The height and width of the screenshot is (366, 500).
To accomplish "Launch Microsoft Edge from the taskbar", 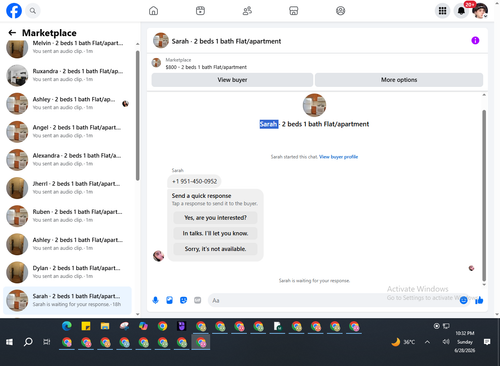I will coord(67,326).
